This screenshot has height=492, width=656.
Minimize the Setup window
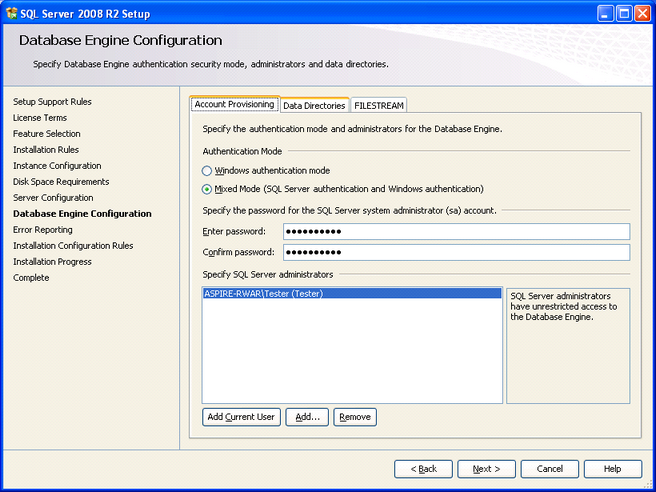[x=606, y=13]
